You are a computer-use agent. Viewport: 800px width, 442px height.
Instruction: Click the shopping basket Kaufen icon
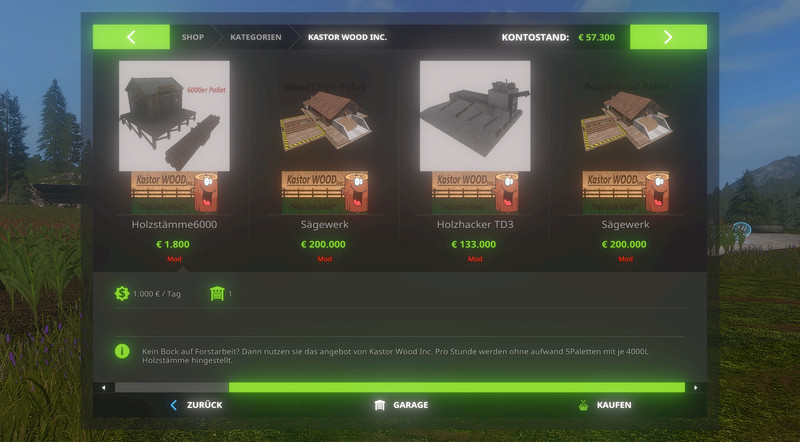click(x=583, y=405)
